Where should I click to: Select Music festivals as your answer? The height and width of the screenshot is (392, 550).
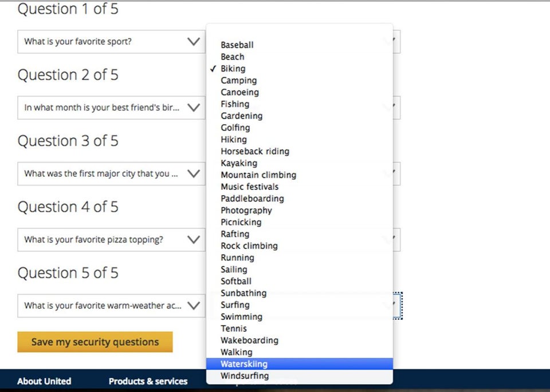coord(249,187)
